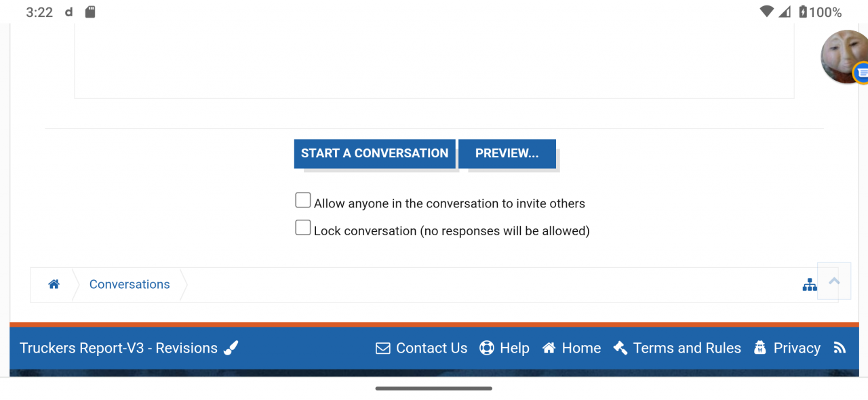The image size is (868, 400).
Task: Click the life ring Help icon
Action: pos(487,348)
